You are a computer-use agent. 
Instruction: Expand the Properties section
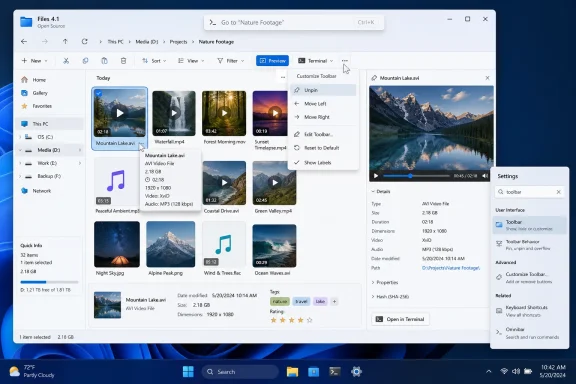(x=385, y=282)
